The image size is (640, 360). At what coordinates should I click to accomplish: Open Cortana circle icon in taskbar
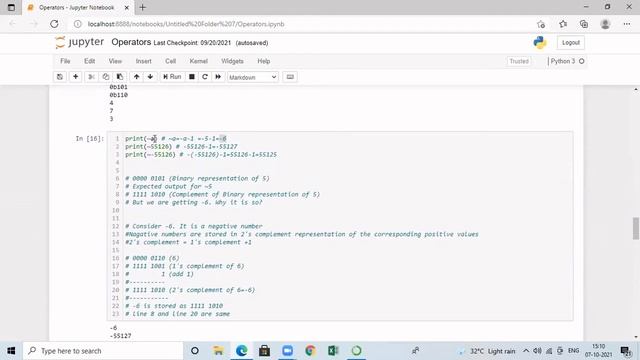pyautogui.click(x=195, y=351)
